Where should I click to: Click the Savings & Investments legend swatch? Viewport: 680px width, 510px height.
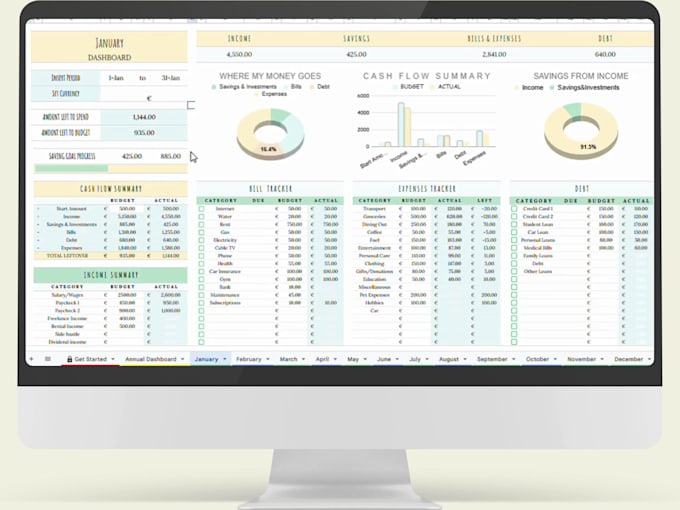click(214, 87)
